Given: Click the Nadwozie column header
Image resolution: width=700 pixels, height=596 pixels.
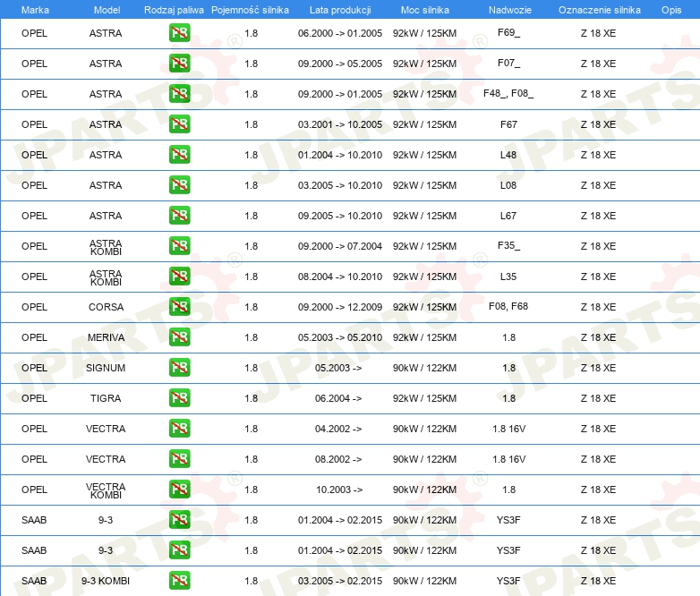Looking at the screenshot, I should coord(510,10).
